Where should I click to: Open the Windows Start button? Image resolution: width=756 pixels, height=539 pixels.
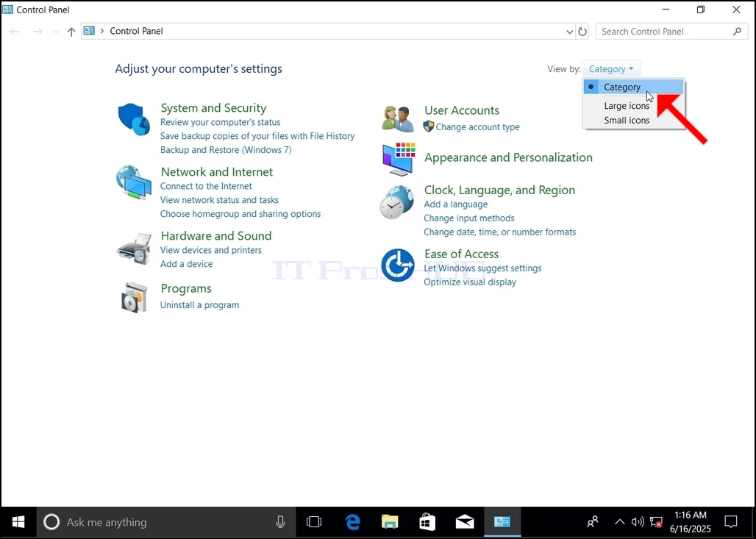[x=18, y=522]
